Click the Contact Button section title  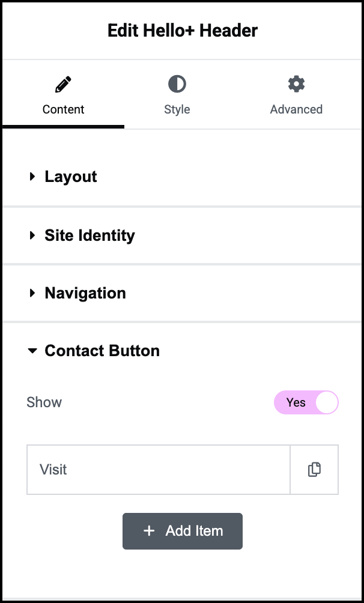102,351
